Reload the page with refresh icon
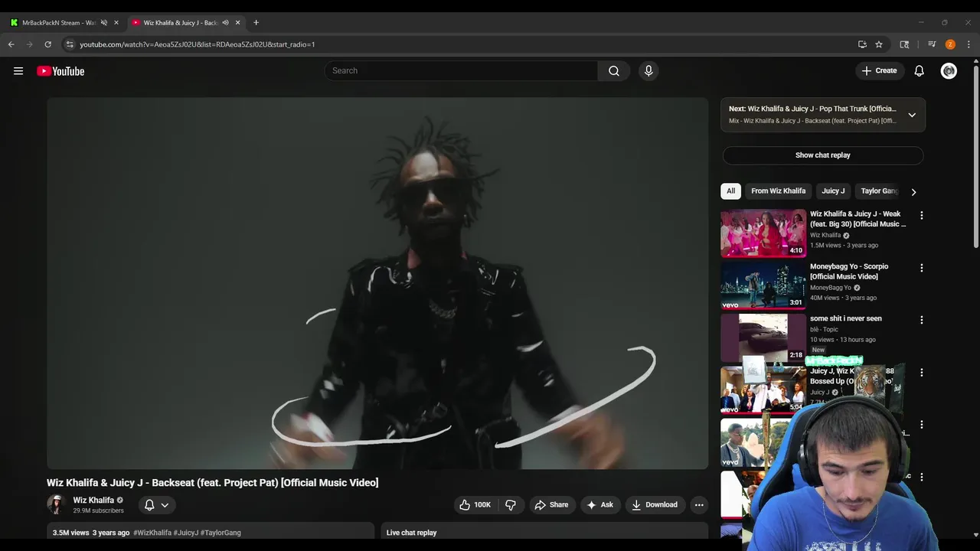 pos(47,44)
